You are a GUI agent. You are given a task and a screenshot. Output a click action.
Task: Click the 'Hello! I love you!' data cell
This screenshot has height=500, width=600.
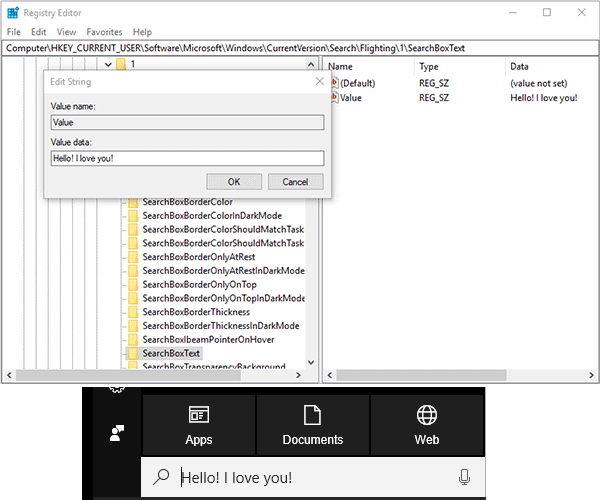(544, 98)
